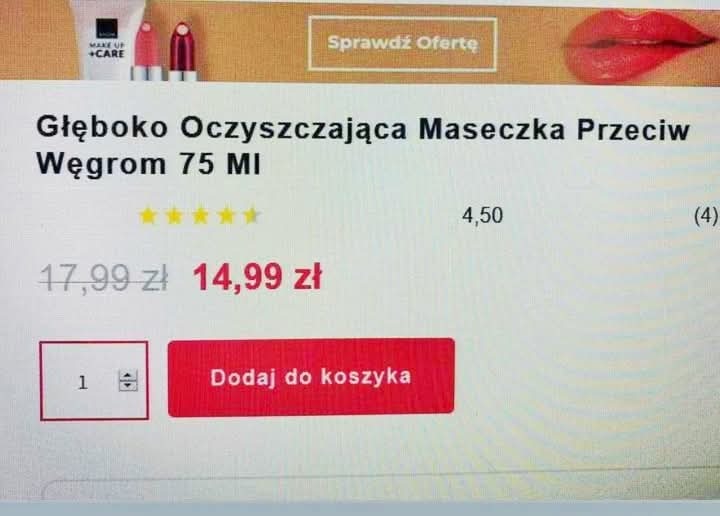Click the first yellow rating star
Viewport: 720px width, 516px height.
click(x=148, y=216)
